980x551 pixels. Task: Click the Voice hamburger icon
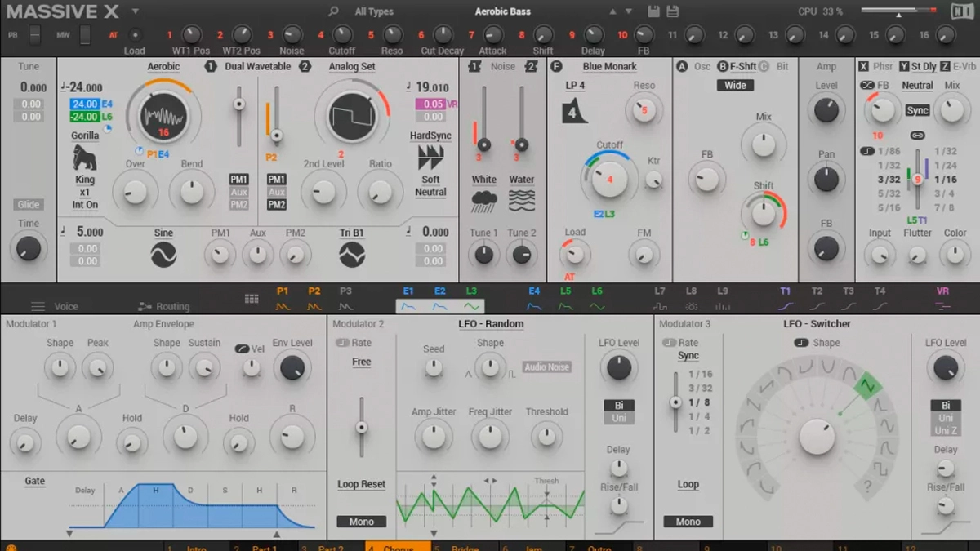pos(38,307)
